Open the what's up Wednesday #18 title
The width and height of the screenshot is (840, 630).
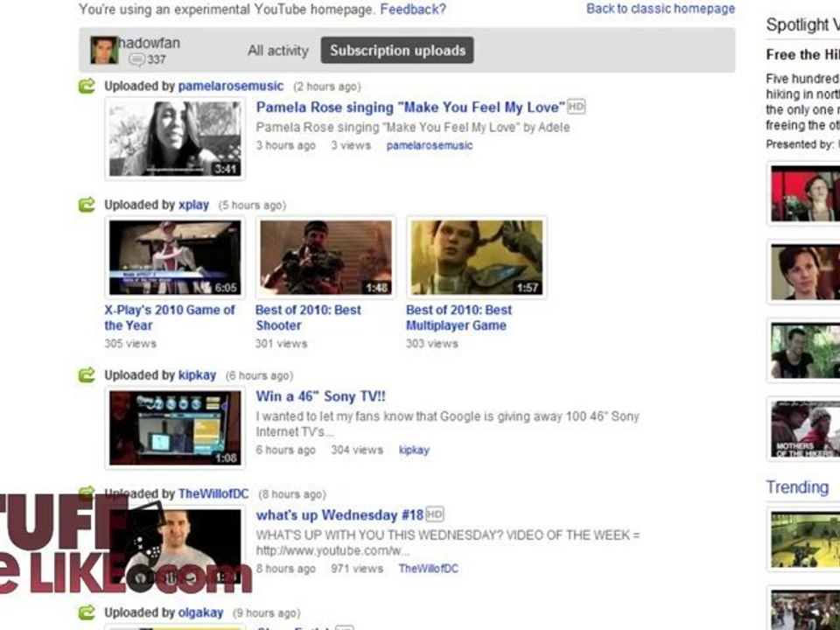(x=339, y=514)
